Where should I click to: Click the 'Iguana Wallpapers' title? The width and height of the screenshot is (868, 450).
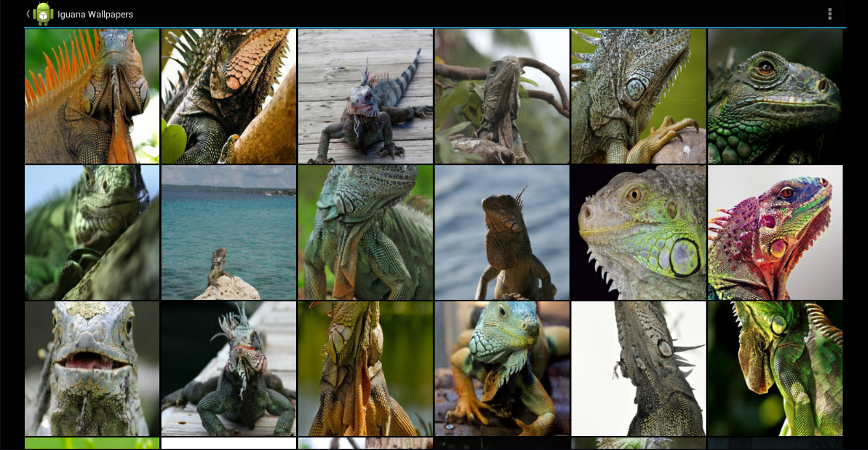coord(95,14)
